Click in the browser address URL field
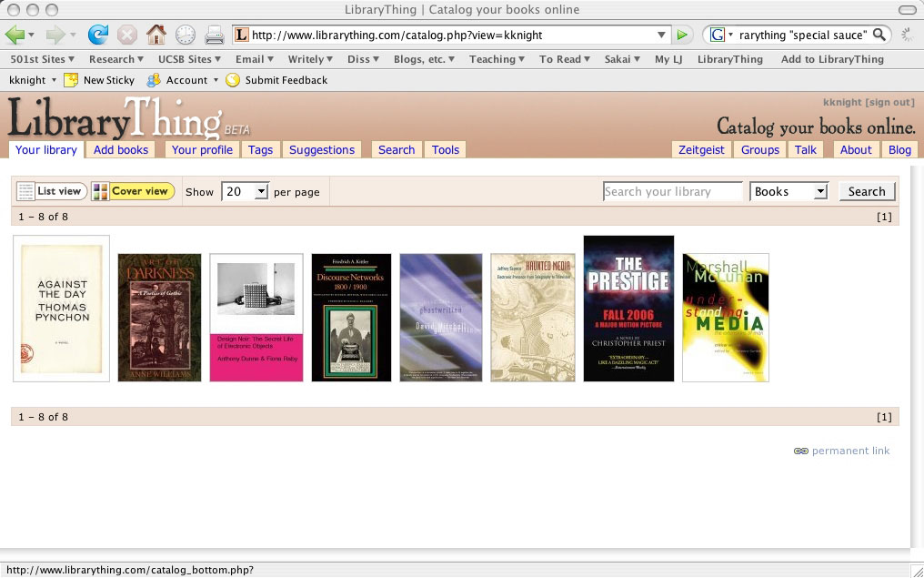Viewport: 924px width, 578px height. click(451, 35)
